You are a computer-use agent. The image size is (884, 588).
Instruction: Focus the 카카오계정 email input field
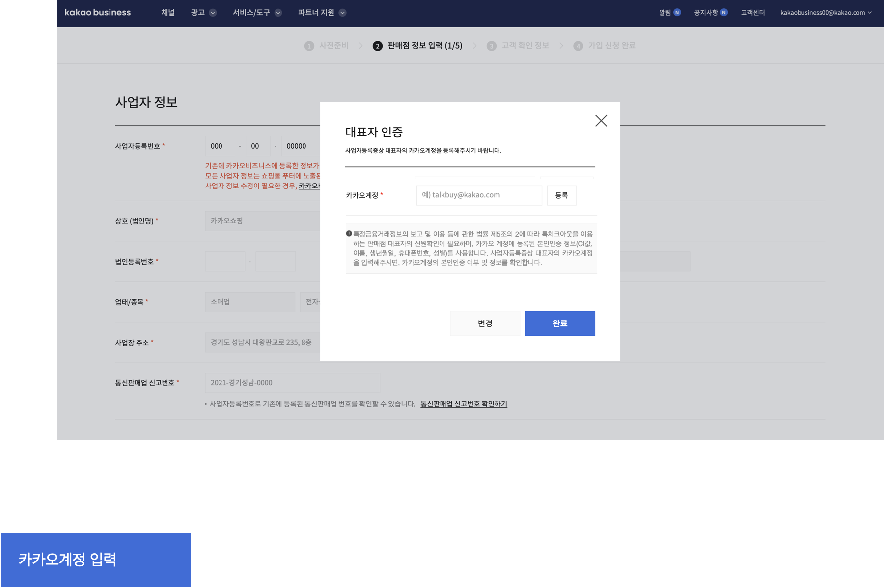point(479,195)
